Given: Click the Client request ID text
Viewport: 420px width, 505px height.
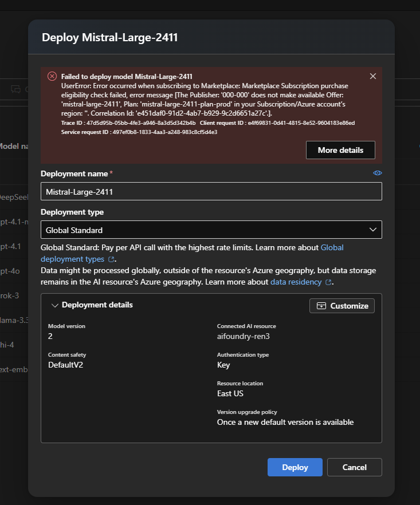Looking at the screenshot, I should (x=277, y=123).
